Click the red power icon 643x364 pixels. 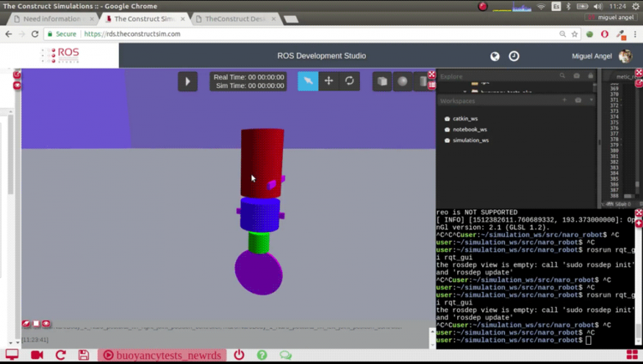(239, 355)
